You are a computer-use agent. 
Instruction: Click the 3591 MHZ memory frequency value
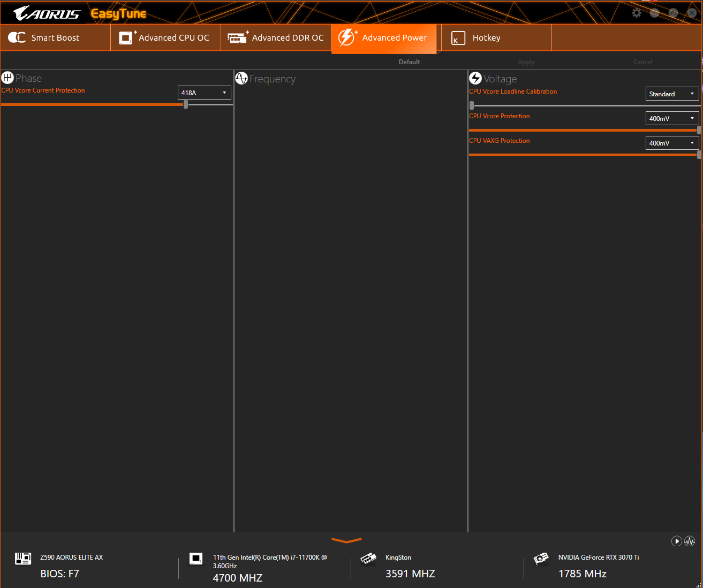coord(410,574)
